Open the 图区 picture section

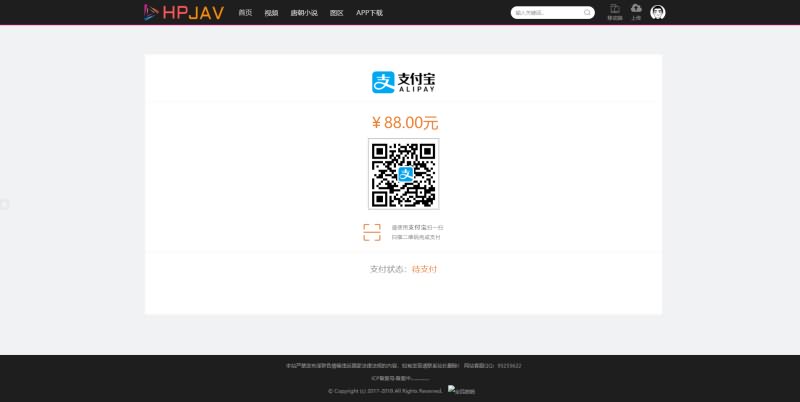[336, 13]
